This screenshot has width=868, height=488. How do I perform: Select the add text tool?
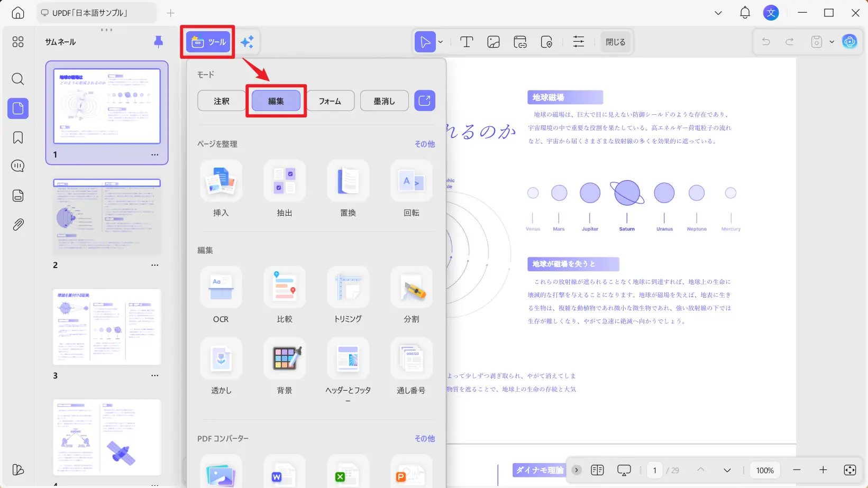467,42
